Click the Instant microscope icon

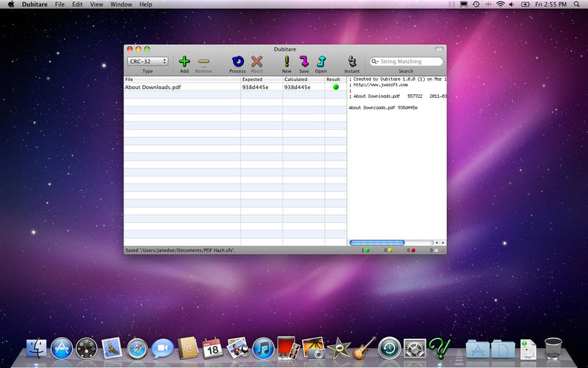(352, 61)
